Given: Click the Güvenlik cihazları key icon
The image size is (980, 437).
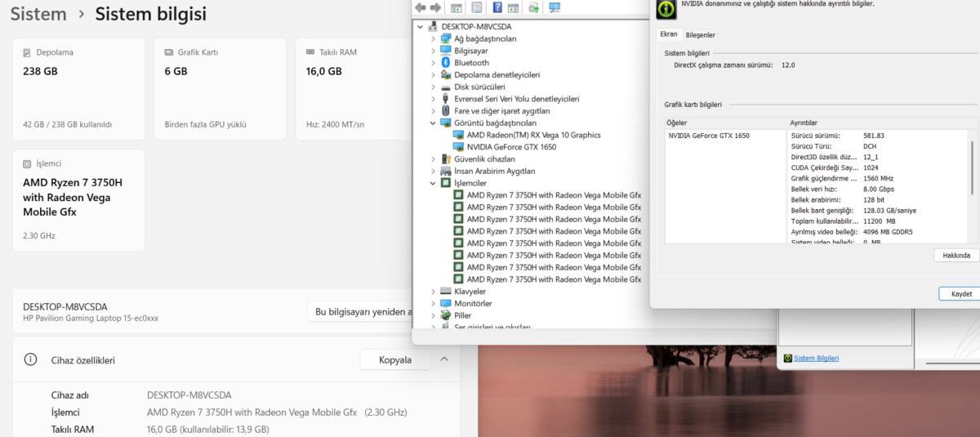Looking at the screenshot, I should click(x=446, y=159).
